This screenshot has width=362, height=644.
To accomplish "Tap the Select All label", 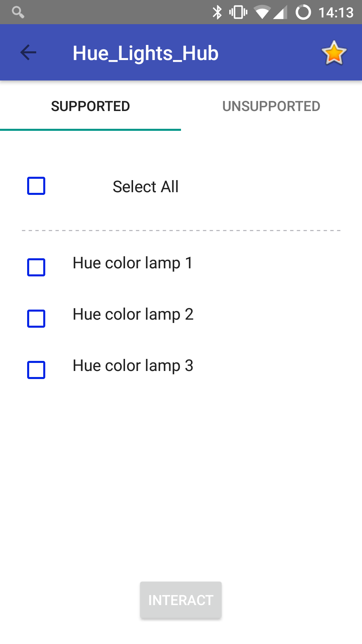I will (145, 186).
